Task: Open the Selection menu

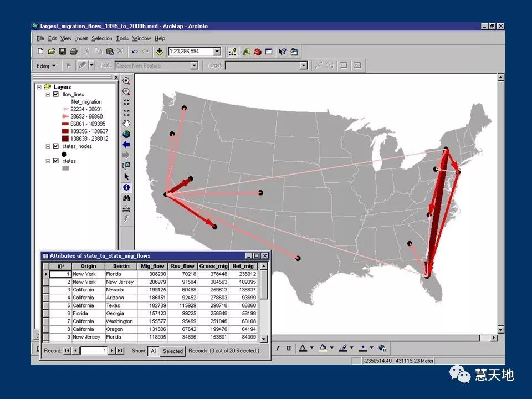Action: [102, 38]
